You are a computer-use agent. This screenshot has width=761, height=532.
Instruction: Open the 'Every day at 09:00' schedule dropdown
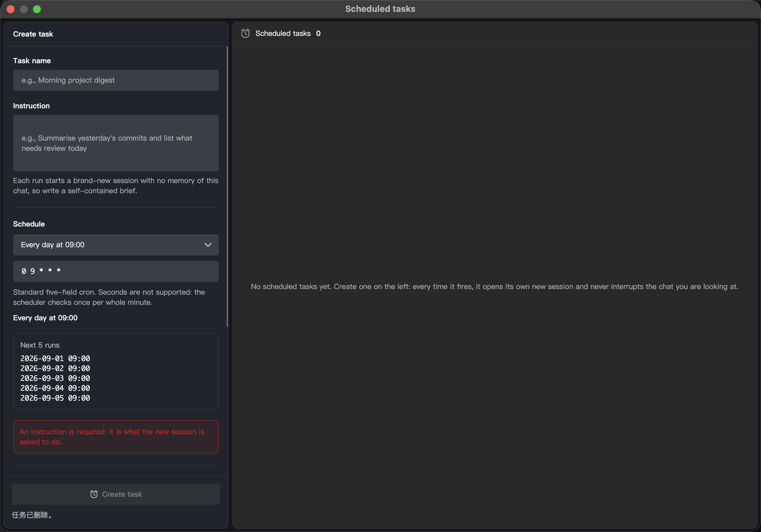[x=116, y=245]
